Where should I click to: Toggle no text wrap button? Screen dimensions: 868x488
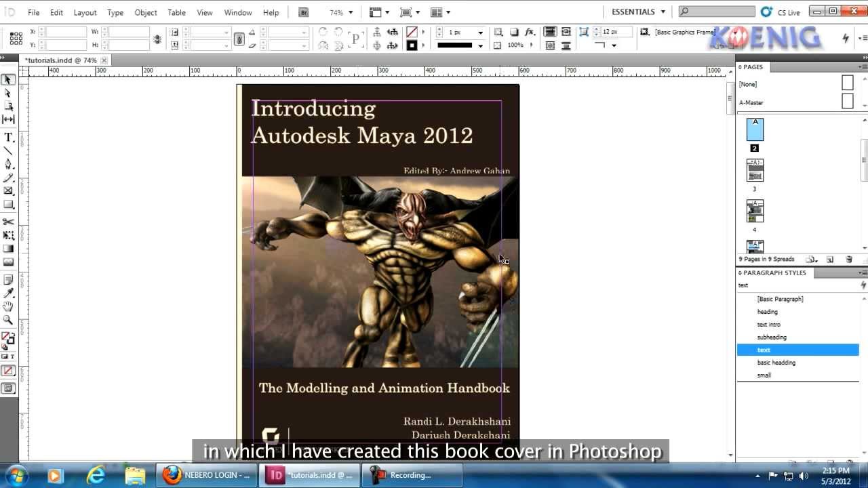coord(550,32)
